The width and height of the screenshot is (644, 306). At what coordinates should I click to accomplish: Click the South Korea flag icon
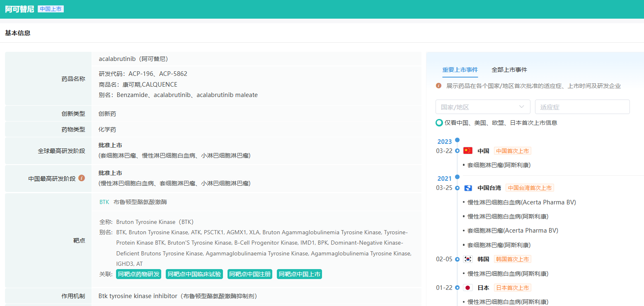click(x=468, y=259)
